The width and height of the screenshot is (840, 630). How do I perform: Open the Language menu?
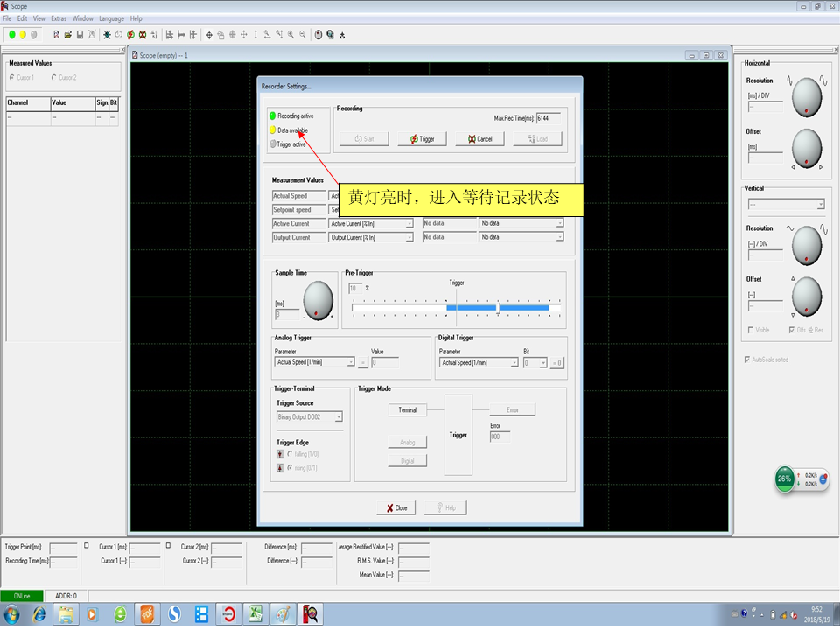[x=111, y=18]
